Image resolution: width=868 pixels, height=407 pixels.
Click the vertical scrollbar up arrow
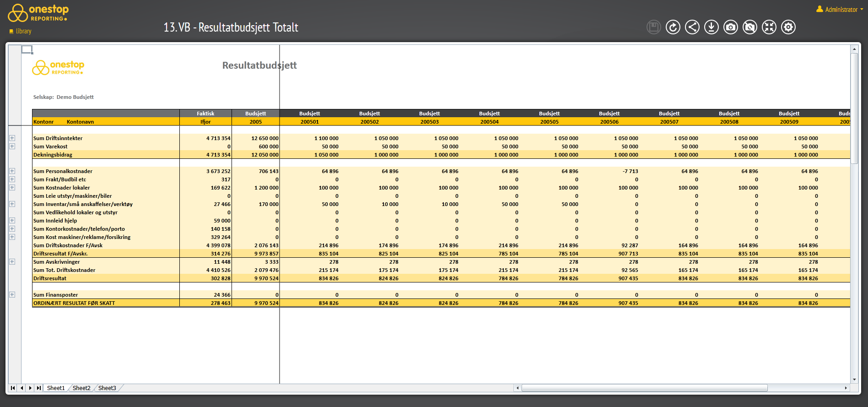tap(854, 49)
